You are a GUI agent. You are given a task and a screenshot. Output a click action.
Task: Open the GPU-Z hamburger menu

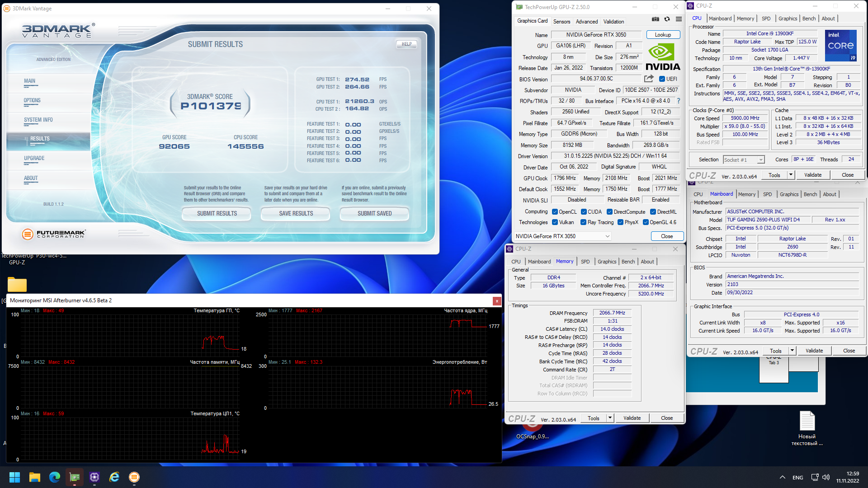click(x=679, y=19)
